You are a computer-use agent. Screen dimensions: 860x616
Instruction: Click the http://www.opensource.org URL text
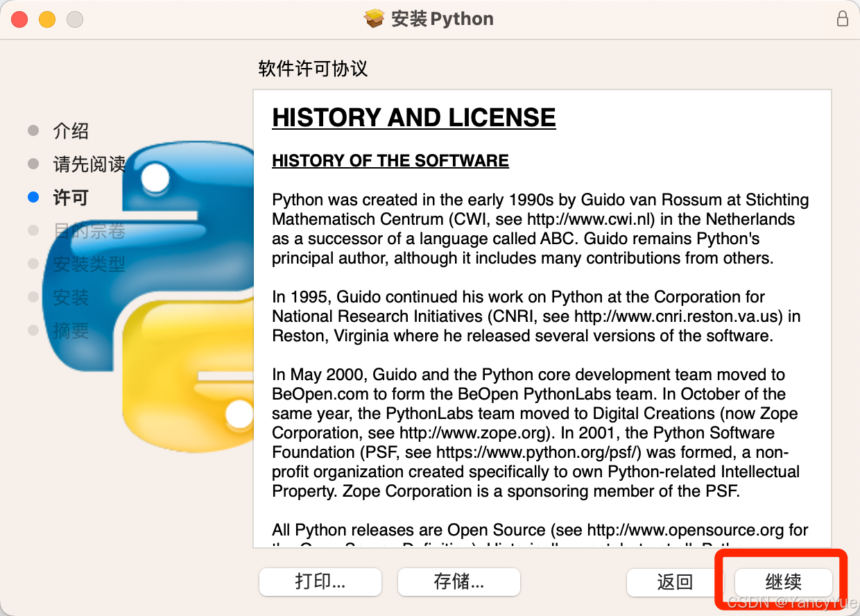tap(686, 530)
